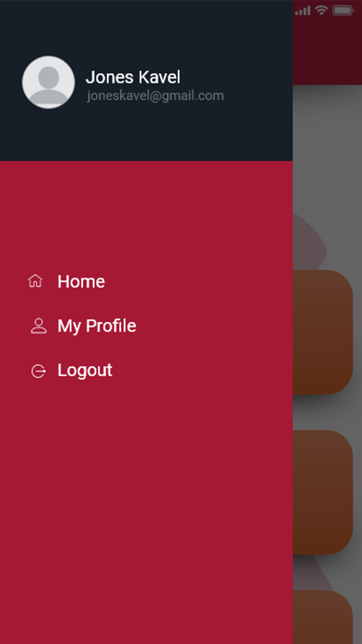This screenshot has height=644, width=362.
Task: Choose the Logout text option
Action: pyautogui.click(x=85, y=370)
